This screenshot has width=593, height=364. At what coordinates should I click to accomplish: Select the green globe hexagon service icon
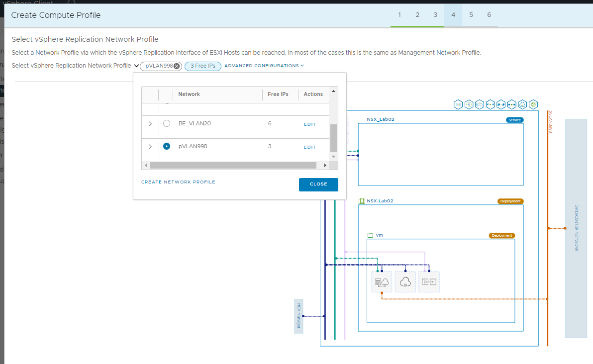[x=533, y=104]
